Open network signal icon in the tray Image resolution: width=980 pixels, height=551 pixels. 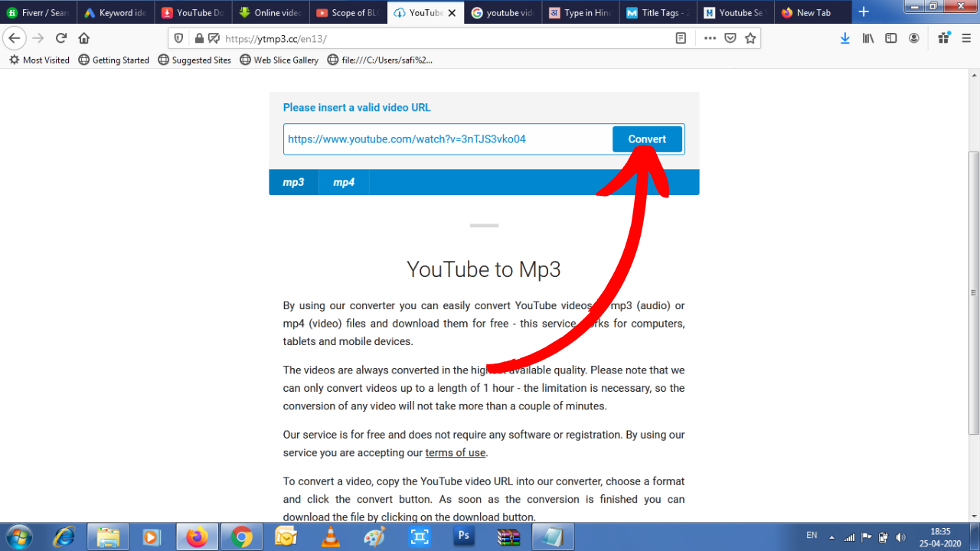[850, 537]
